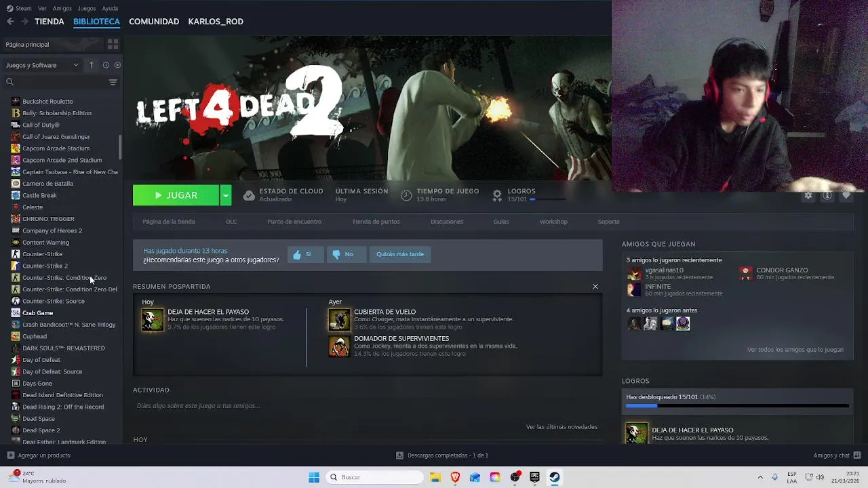This screenshot has height=488, width=868.
Task: Open Descargas download status icon
Action: pyautogui.click(x=399, y=455)
